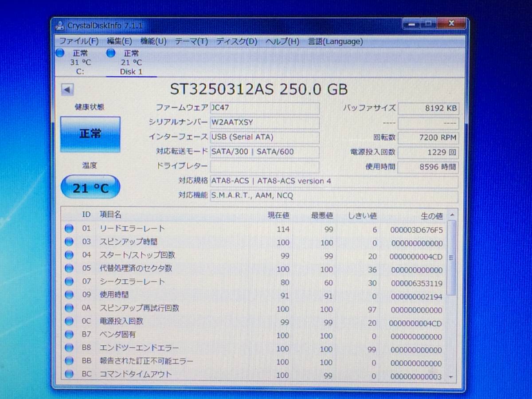Click the 0C 電源投入回数 status icon
The width and height of the screenshot is (532, 399).
pos(69,321)
